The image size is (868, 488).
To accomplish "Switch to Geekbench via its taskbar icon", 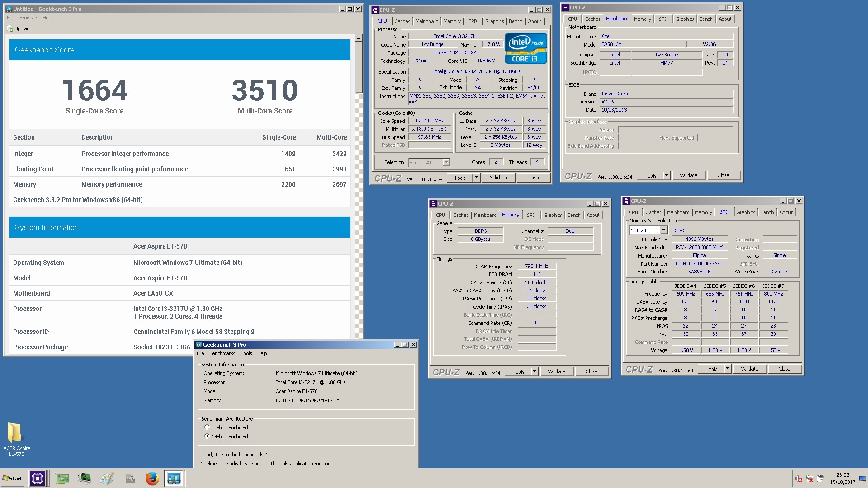I will tap(174, 479).
